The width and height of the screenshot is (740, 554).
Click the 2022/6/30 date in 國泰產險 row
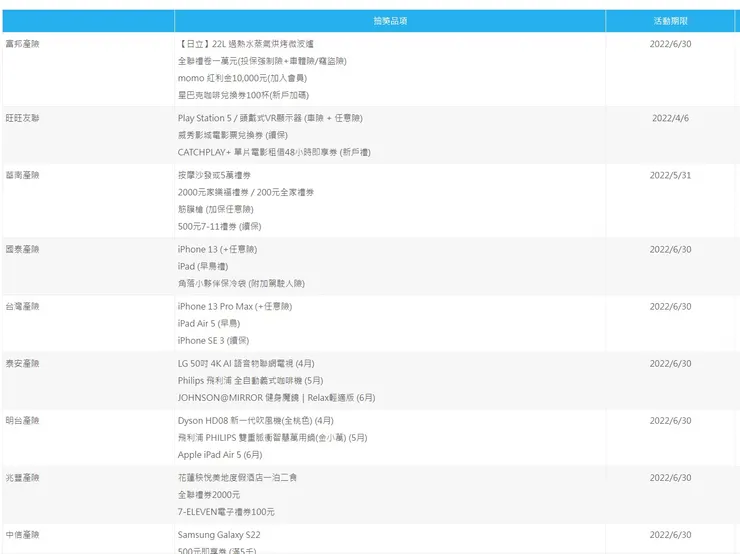click(670, 249)
